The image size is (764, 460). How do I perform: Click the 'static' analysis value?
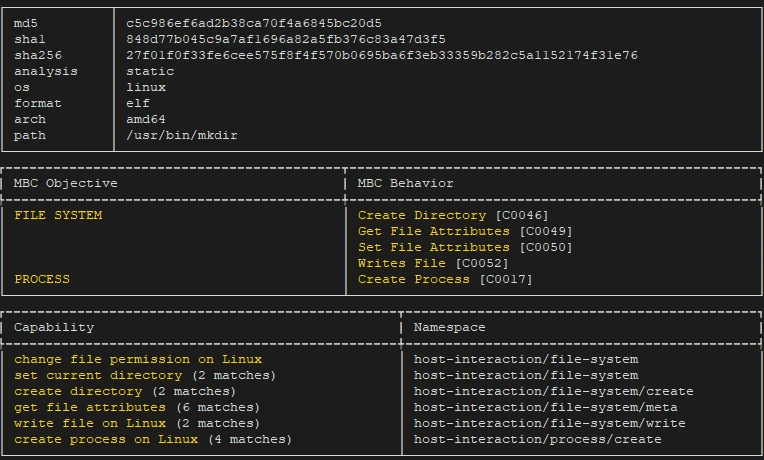pos(150,71)
